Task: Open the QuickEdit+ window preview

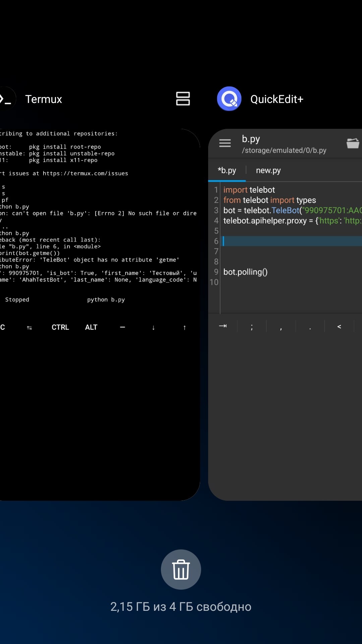Action: (285, 315)
